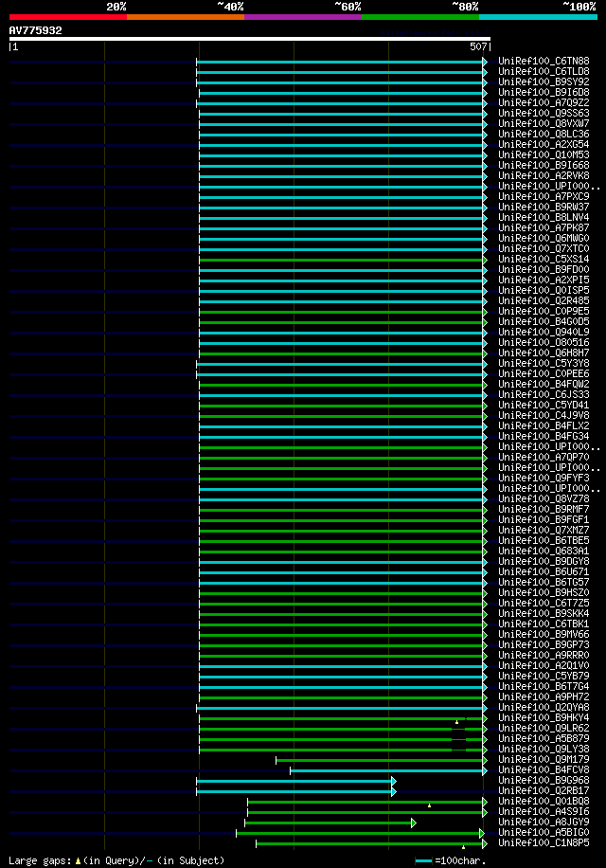This screenshot has height=868, width=606.
Task: Click the red 20% identity color segment
Action: [68, 17]
